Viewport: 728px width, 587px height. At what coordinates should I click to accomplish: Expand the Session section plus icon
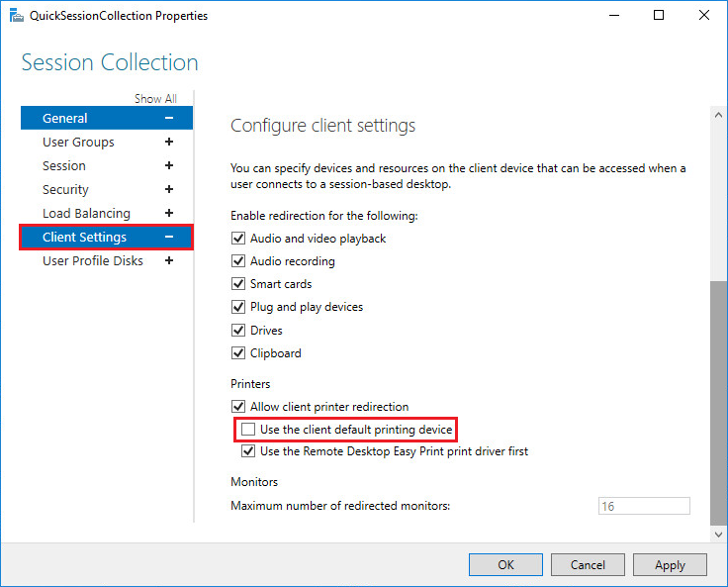(x=169, y=166)
